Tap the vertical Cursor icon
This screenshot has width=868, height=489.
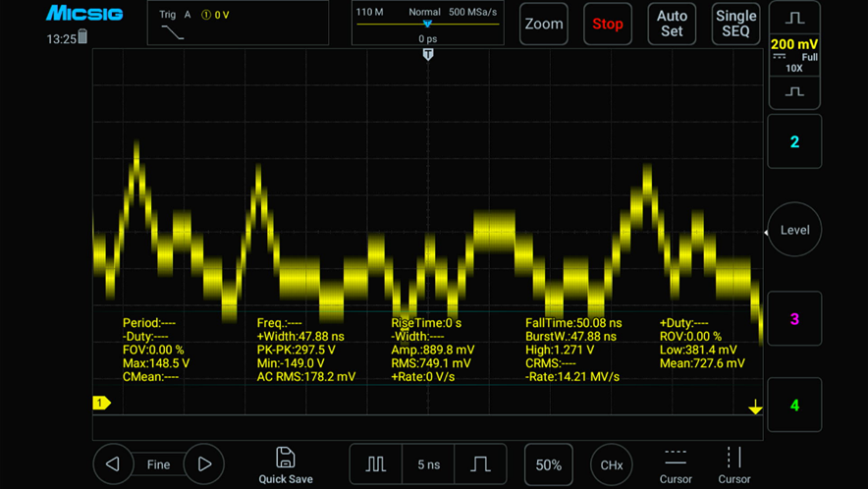733,459
